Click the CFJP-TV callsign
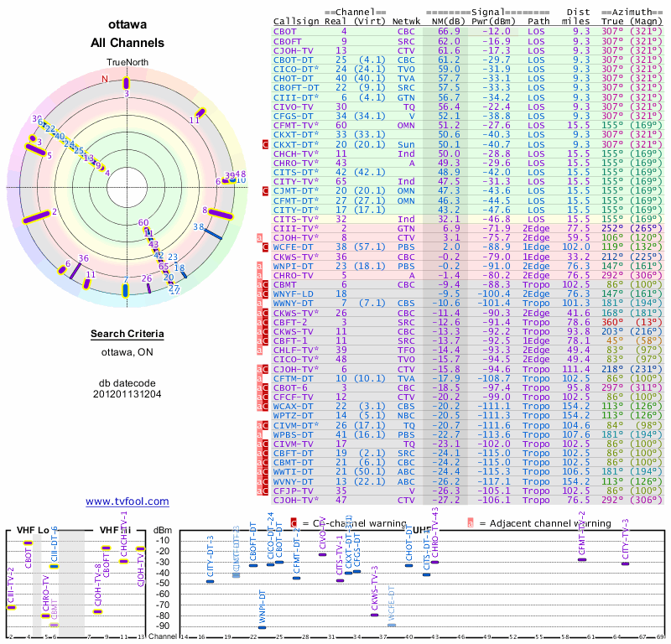Screen dimensions: 671x644 tap(294, 491)
